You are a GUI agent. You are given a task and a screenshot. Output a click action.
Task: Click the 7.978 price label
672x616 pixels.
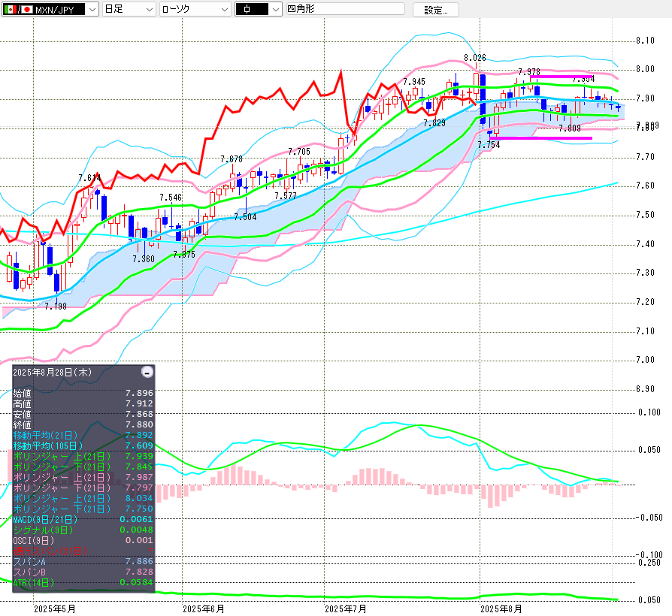(529, 71)
